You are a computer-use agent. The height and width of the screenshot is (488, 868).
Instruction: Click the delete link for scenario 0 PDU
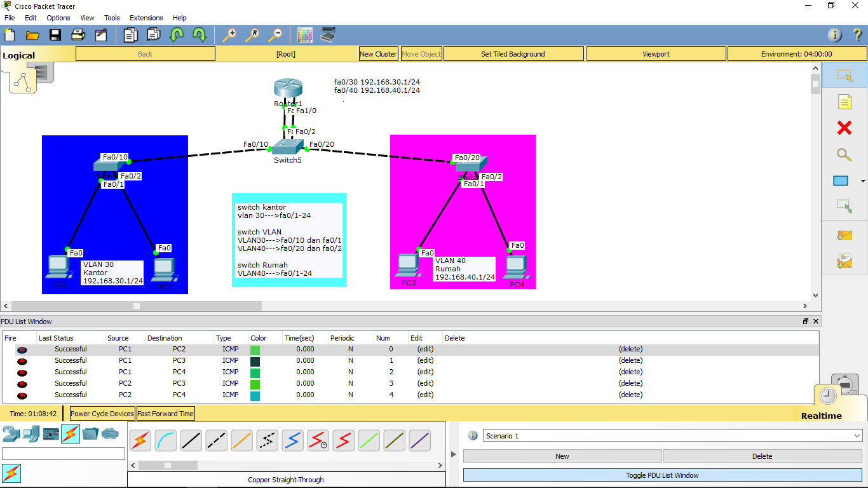630,349
